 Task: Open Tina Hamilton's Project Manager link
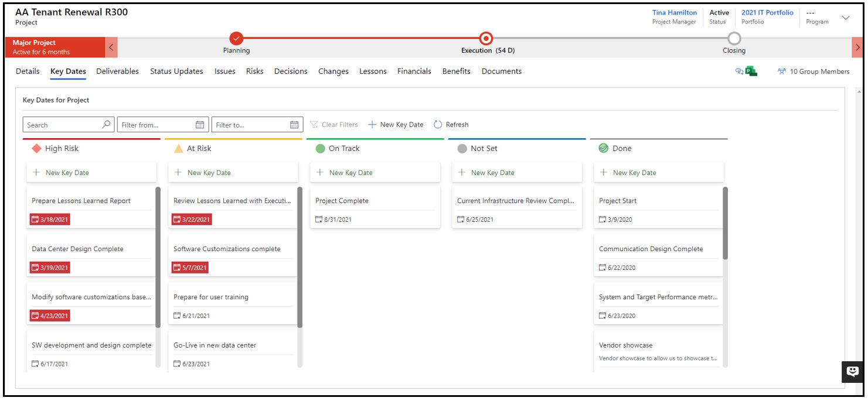click(x=674, y=12)
